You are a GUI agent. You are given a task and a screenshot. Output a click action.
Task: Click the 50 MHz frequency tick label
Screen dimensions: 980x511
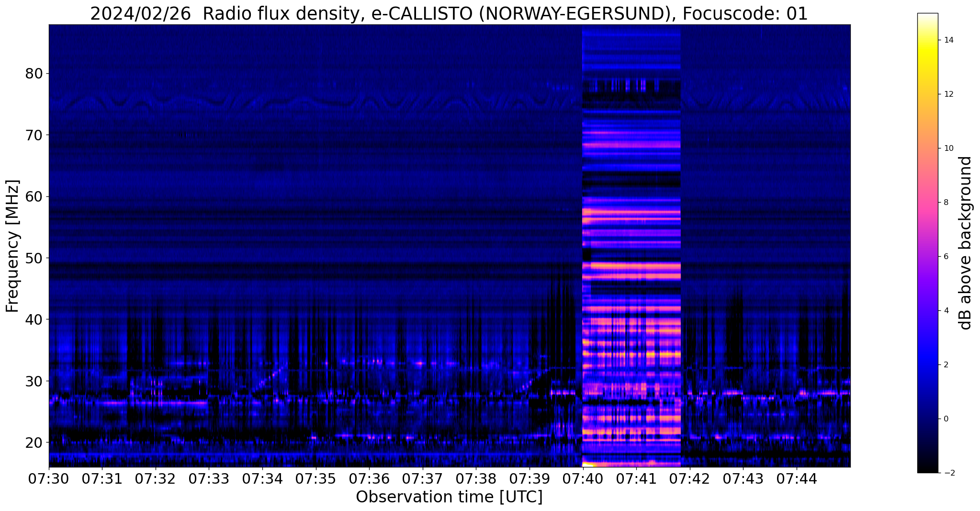(34, 258)
